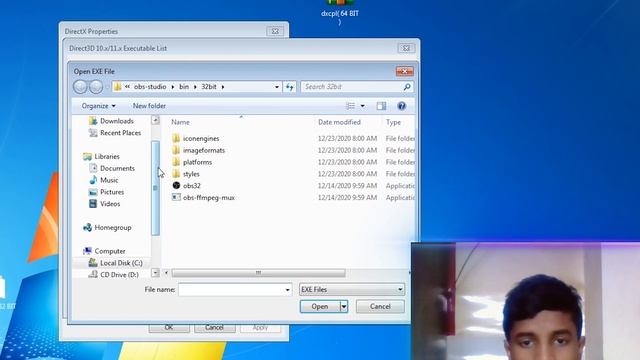Click the Open button

(x=320, y=306)
